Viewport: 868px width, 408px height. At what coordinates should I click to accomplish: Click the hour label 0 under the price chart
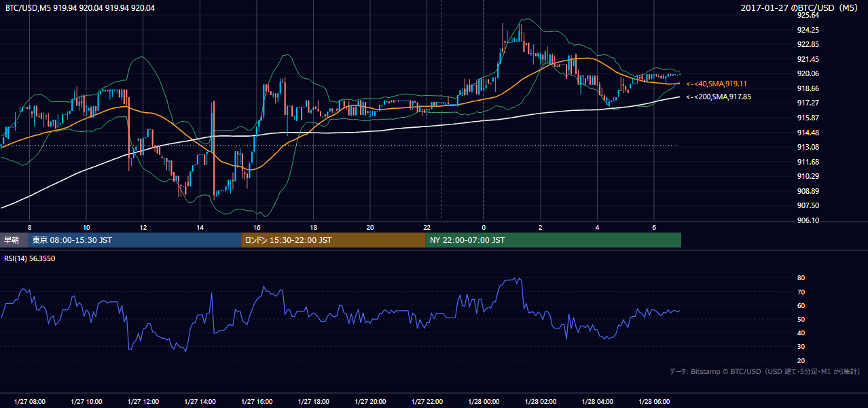[x=484, y=227]
